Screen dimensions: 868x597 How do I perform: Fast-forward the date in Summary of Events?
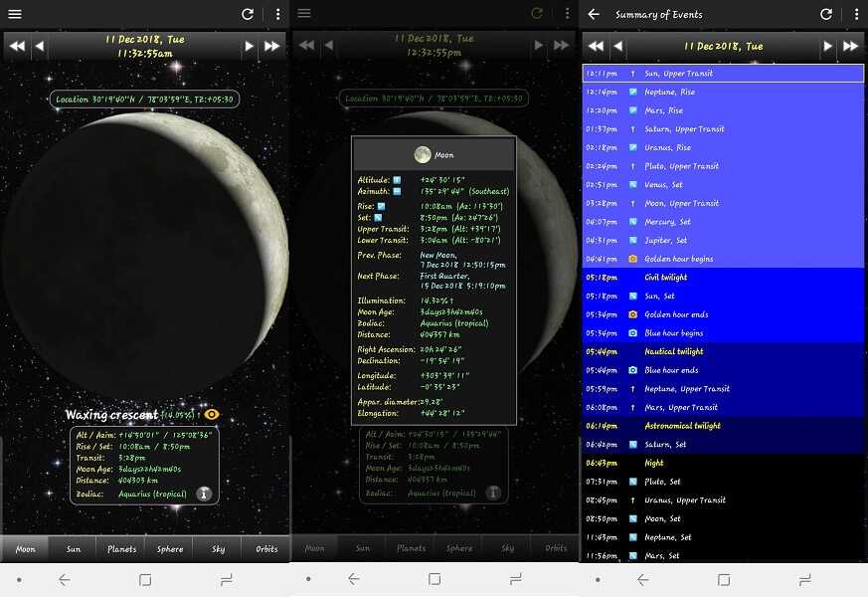pyautogui.click(x=850, y=46)
